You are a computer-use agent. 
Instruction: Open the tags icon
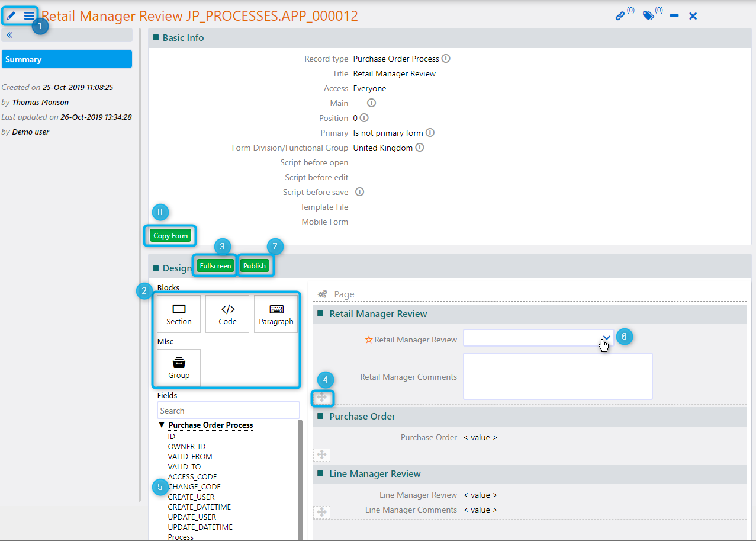click(x=649, y=16)
